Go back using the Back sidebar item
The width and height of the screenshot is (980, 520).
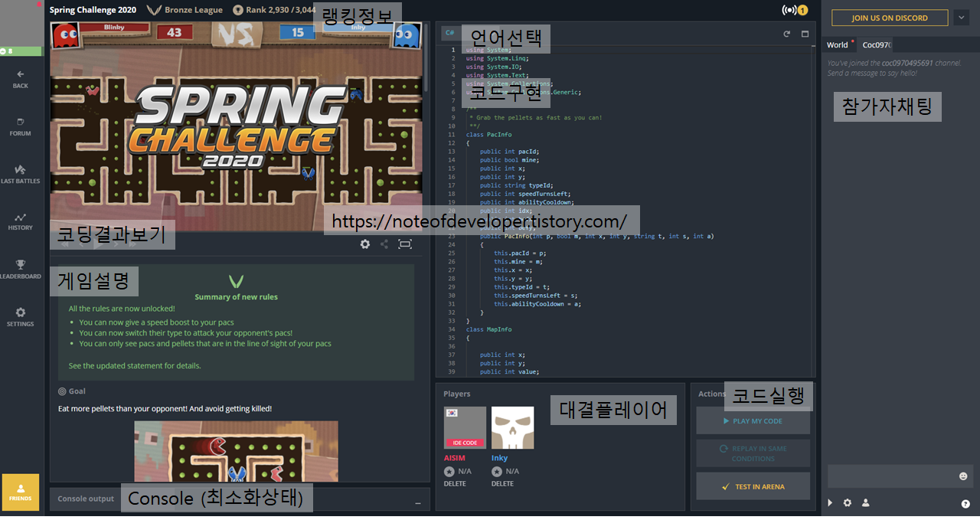(21, 79)
